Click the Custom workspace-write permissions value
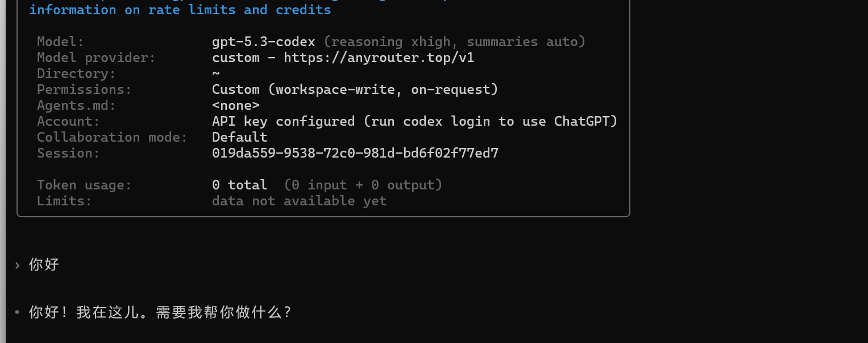868x343 pixels. 355,89
